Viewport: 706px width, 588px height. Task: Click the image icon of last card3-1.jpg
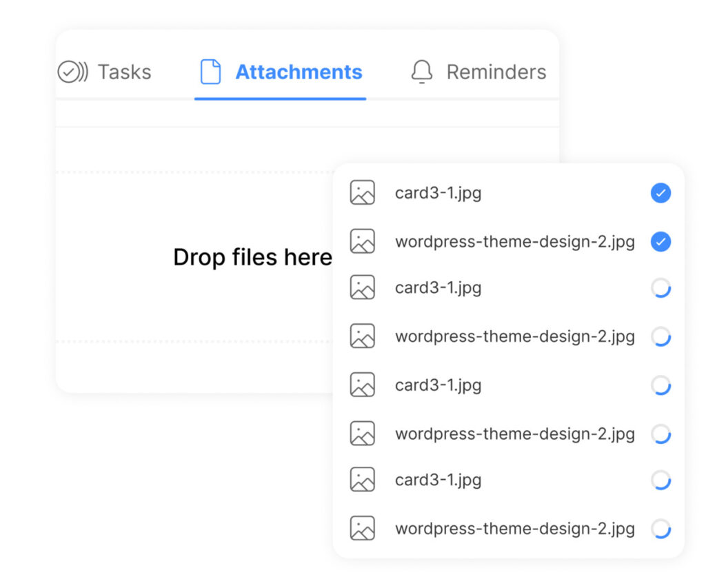pyautogui.click(x=362, y=480)
